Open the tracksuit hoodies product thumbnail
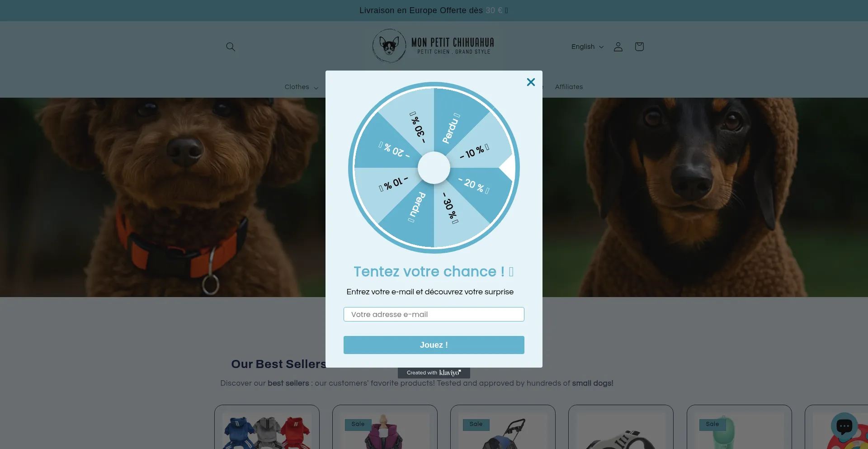The image size is (868, 449). (x=267, y=430)
